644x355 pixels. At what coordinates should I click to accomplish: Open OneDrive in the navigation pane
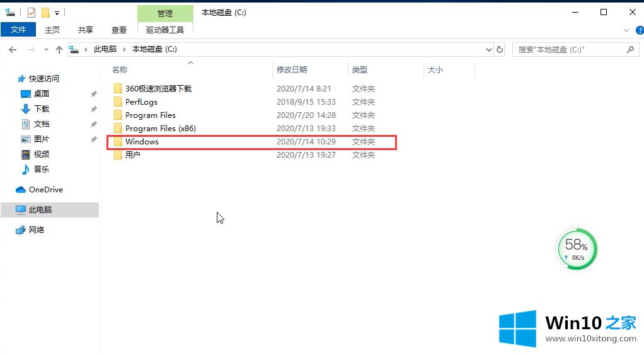coord(45,189)
